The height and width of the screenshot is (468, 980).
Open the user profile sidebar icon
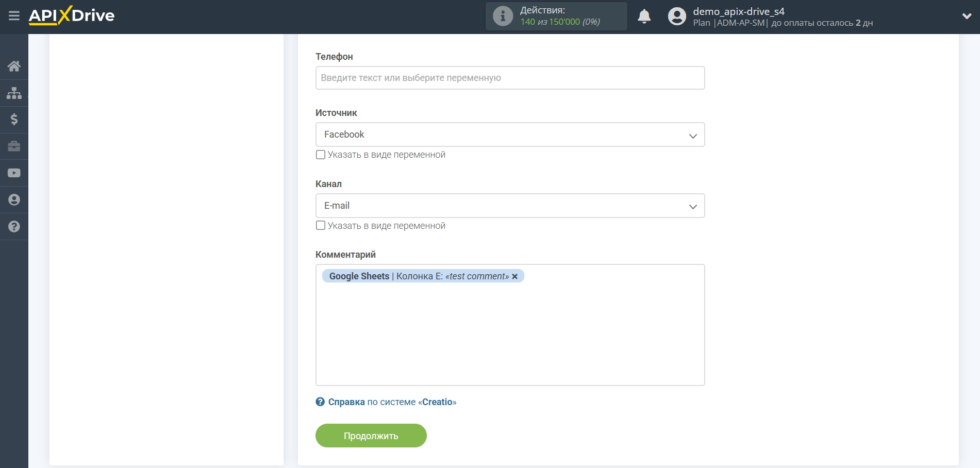[14, 200]
